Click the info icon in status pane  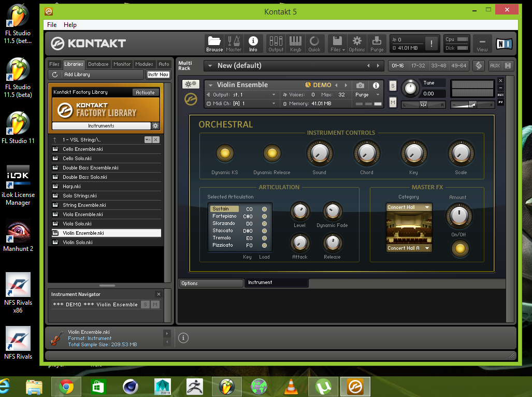183,337
